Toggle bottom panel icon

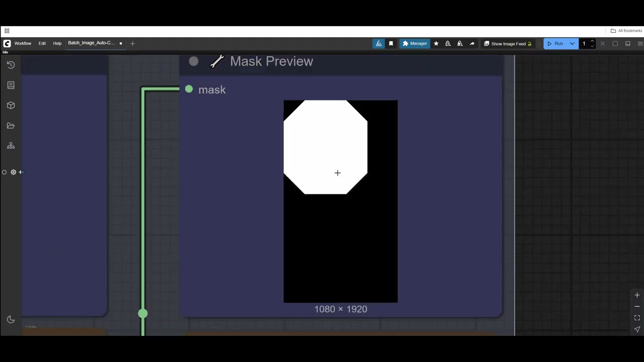pos(628,44)
